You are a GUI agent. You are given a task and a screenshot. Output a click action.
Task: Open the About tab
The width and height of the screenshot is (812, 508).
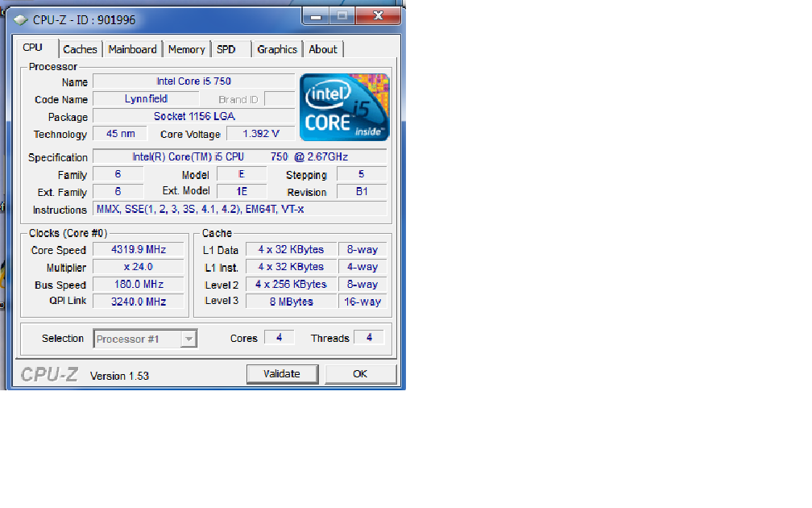point(322,49)
